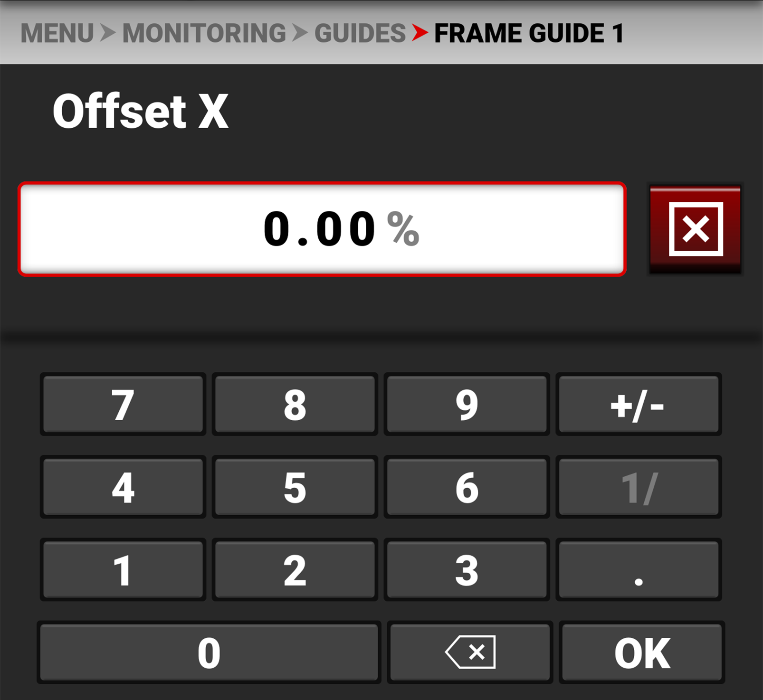Tap the number 5 key
This screenshot has height=700, width=763.
coord(295,487)
